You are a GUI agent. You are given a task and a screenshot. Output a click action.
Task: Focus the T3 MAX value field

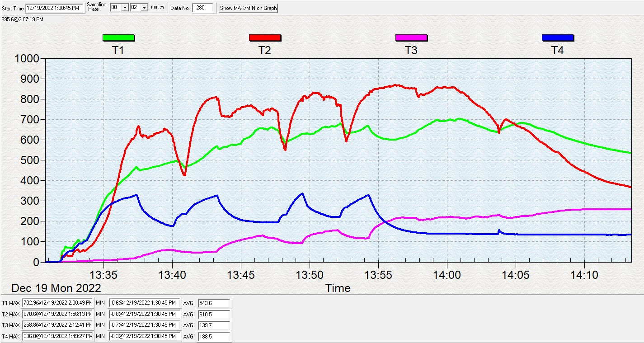click(57, 325)
